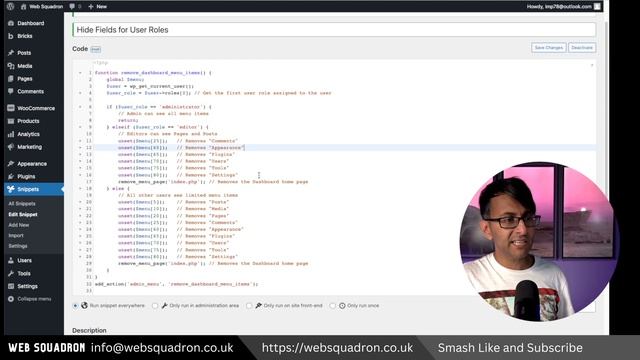Click the Tools wrench icon in the sidebar

pyautogui.click(x=11, y=273)
